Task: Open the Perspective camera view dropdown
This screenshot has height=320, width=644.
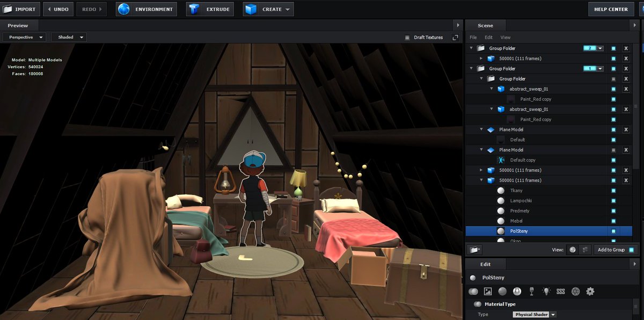Action: (23, 37)
